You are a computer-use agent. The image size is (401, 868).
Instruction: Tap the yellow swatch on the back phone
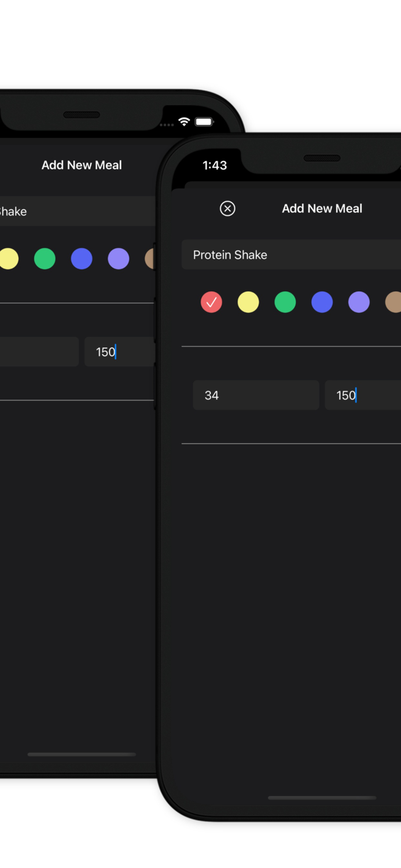9,259
